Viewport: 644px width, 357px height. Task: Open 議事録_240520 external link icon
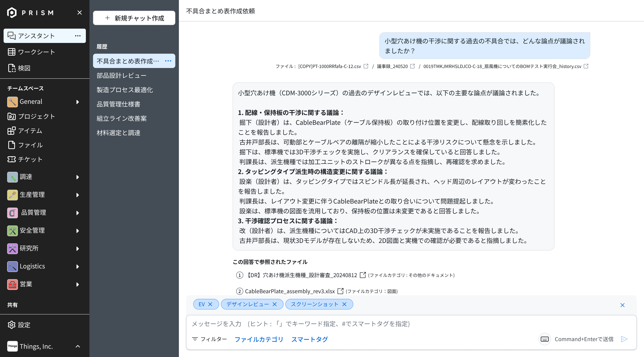(x=413, y=66)
